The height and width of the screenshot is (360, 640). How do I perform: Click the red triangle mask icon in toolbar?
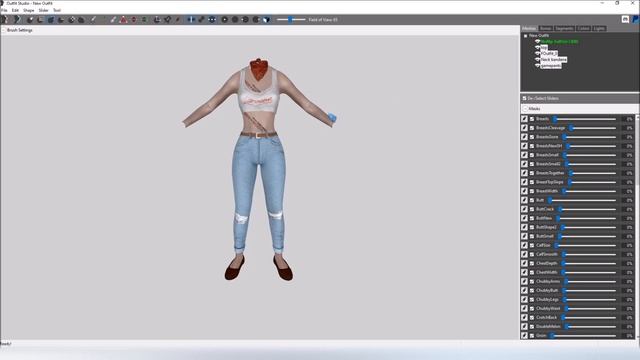click(x=123, y=20)
